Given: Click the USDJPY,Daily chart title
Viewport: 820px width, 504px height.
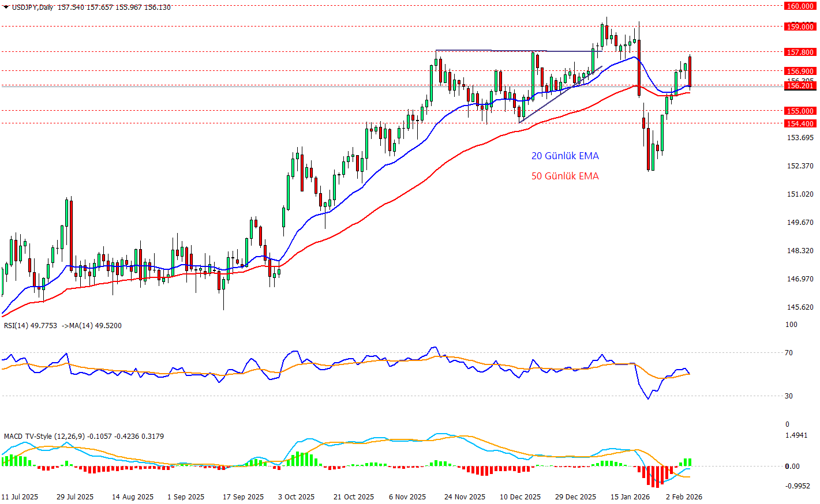Looking at the screenshot, I should [32, 7].
